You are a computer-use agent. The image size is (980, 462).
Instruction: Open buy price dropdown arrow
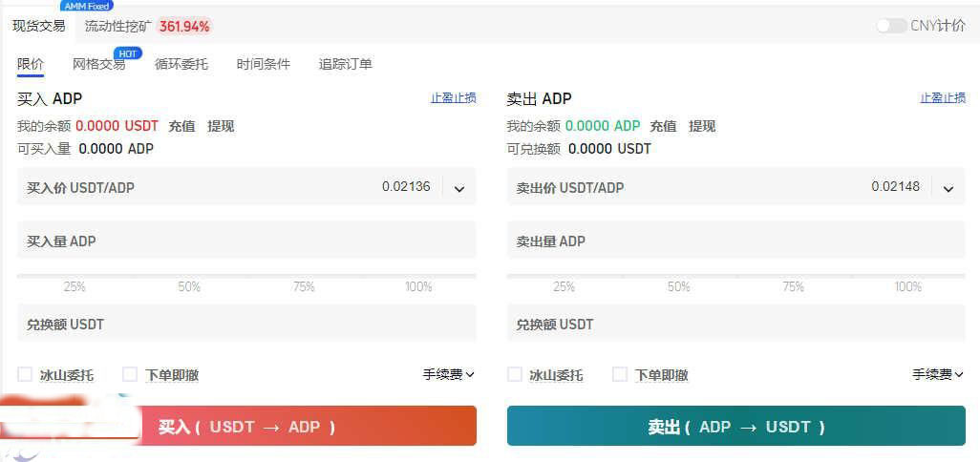pyautogui.click(x=459, y=189)
